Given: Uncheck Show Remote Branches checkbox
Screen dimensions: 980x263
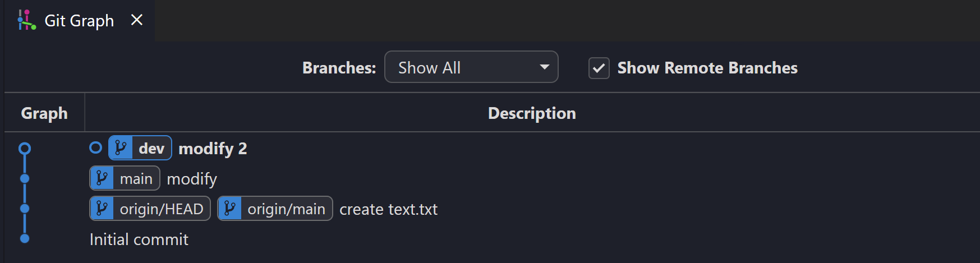Looking at the screenshot, I should pyautogui.click(x=599, y=68).
